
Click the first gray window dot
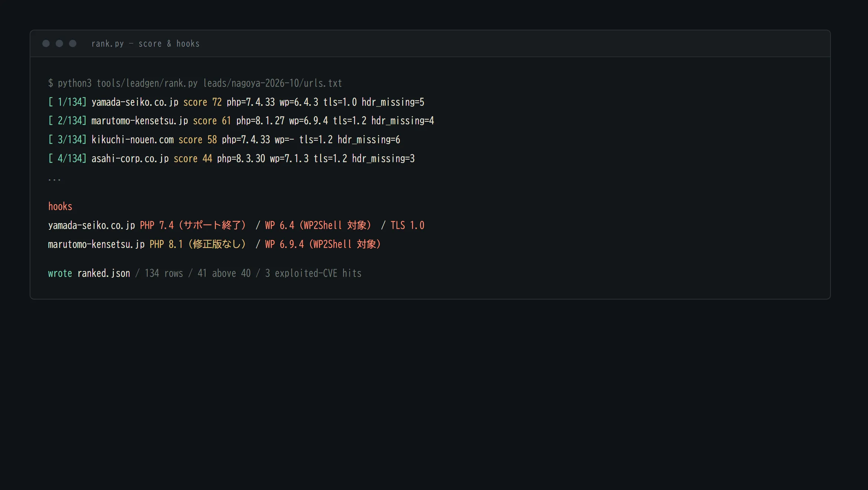[x=46, y=43]
